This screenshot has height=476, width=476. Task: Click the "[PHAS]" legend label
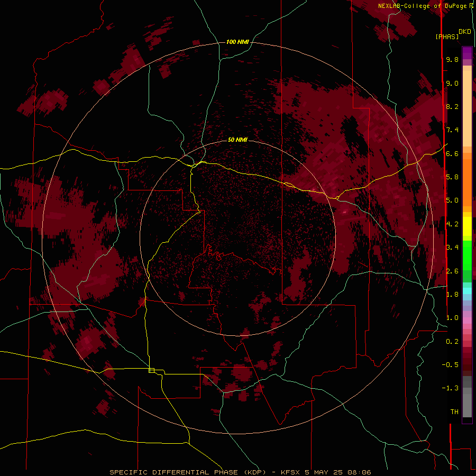point(447,36)
